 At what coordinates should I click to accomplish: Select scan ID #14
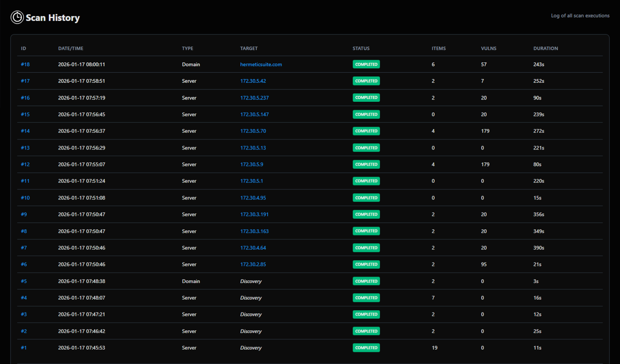click(25, 131)
